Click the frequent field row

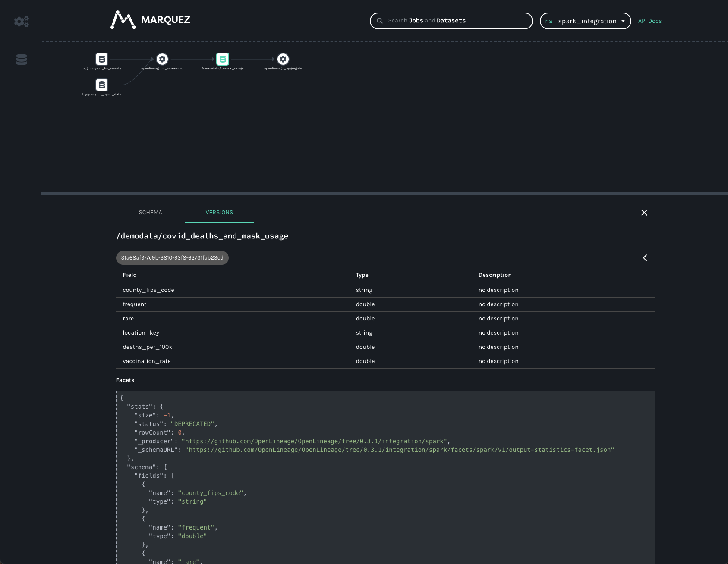point(385,304)
